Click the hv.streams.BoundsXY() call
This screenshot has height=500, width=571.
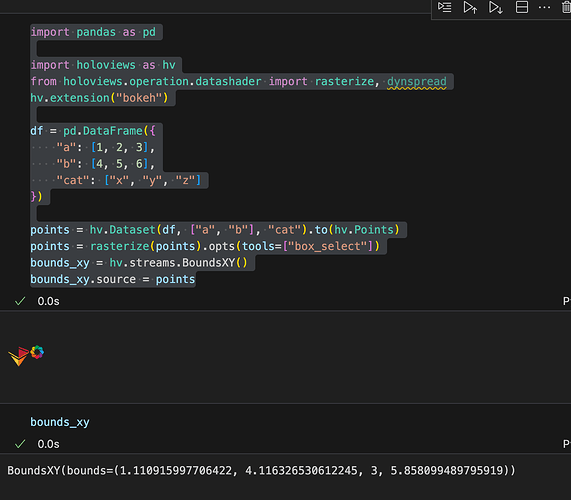[x=178, y=263]
